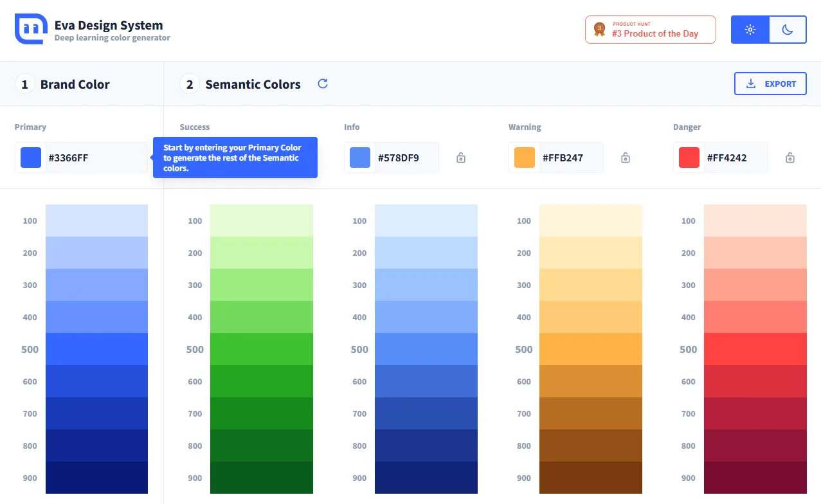
Task: Click 'Deep learning color generator' subtitle
Action: [x=113, y=38]
